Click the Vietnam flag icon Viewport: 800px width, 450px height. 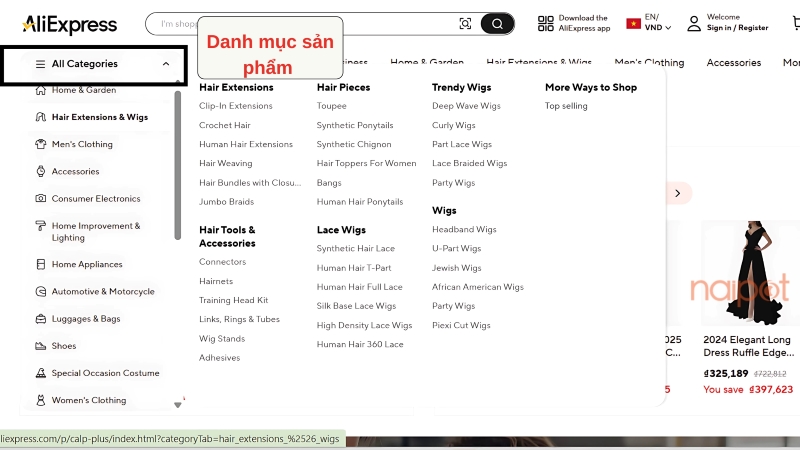pyautogui.click(x=633, y=23)
